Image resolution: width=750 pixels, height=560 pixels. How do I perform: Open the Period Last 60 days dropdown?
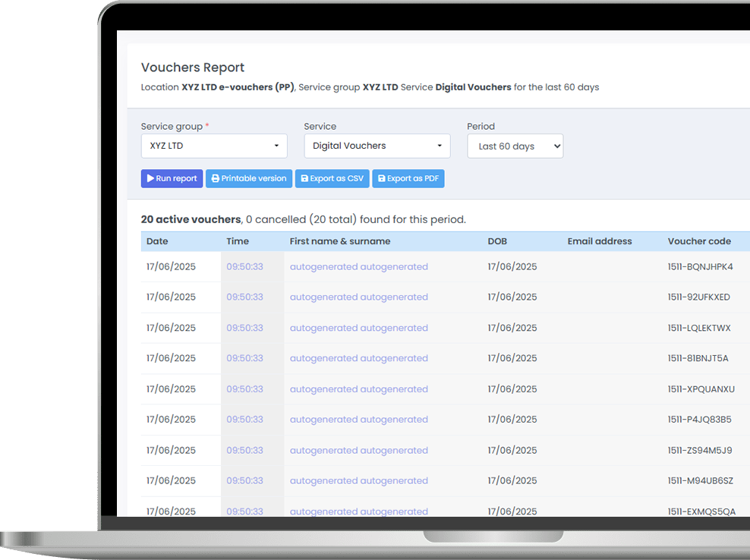click(x=515, y=146)
